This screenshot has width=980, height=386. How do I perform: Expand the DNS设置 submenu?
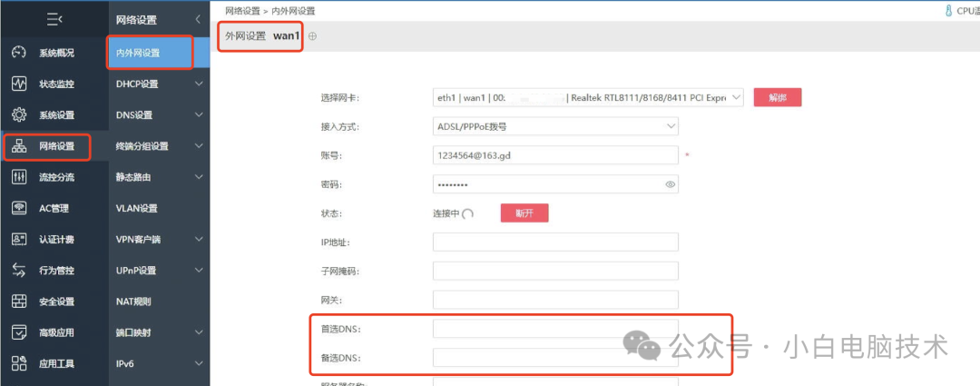point(199,115)
